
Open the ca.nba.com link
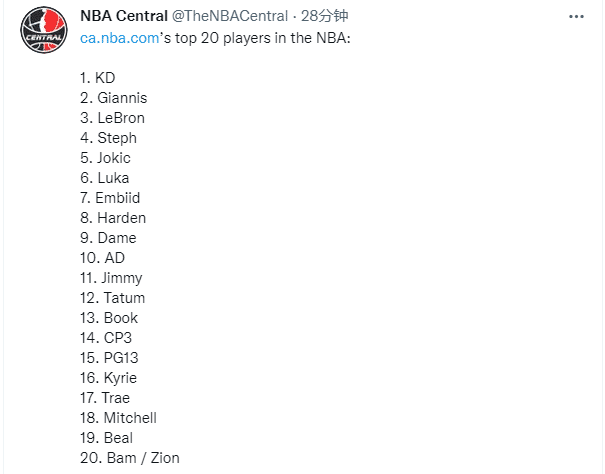point(119,38)
